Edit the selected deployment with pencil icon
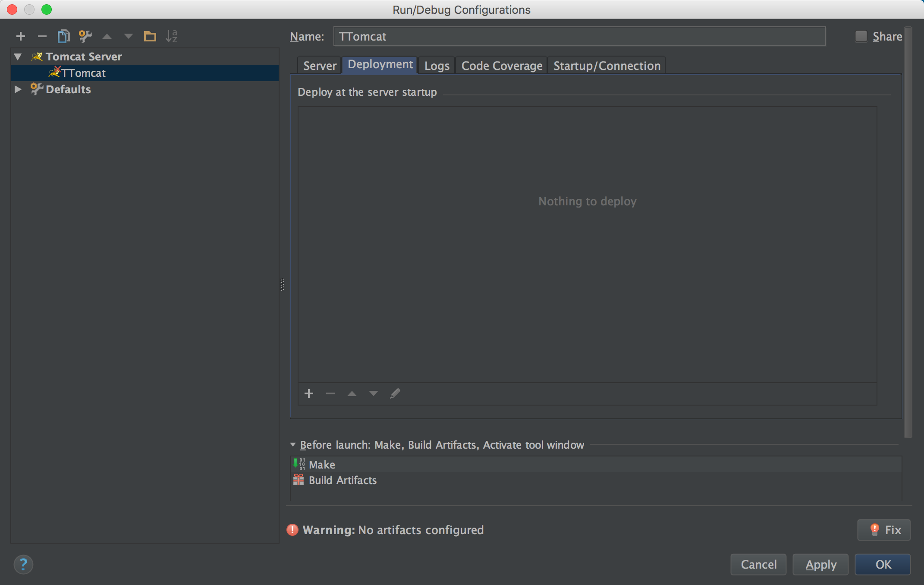This screenshot has width=924, height=585. click(395, 393)
